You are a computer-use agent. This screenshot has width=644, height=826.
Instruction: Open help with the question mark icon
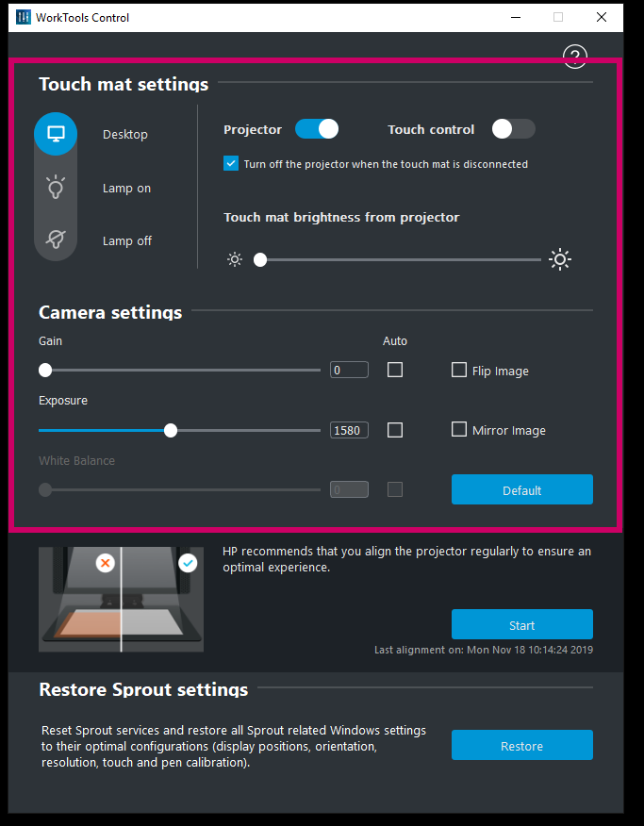click(575, 57)
